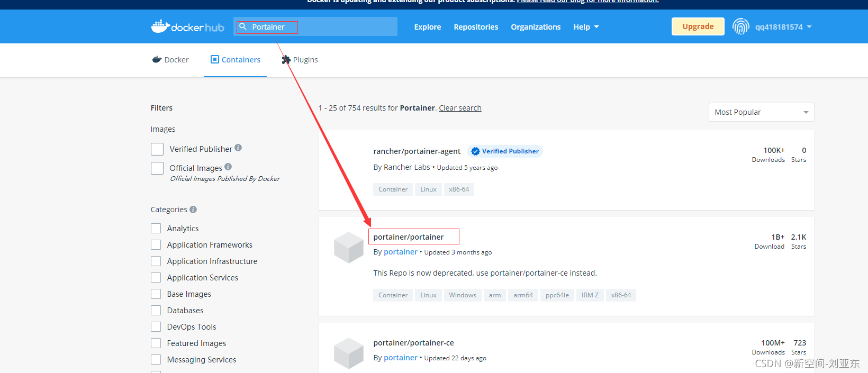Click the Portainer search input field

coord(315,26)
